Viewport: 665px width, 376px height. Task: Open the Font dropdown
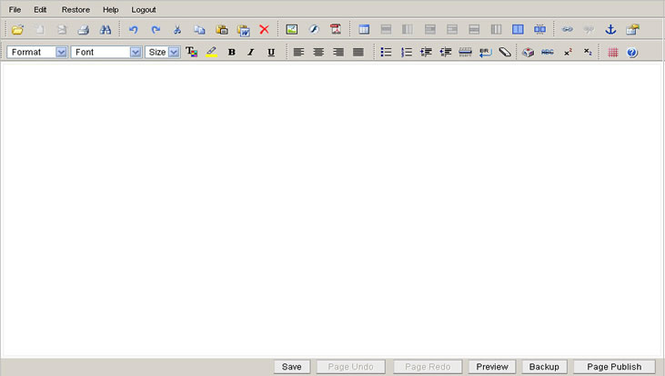[106, 52]
